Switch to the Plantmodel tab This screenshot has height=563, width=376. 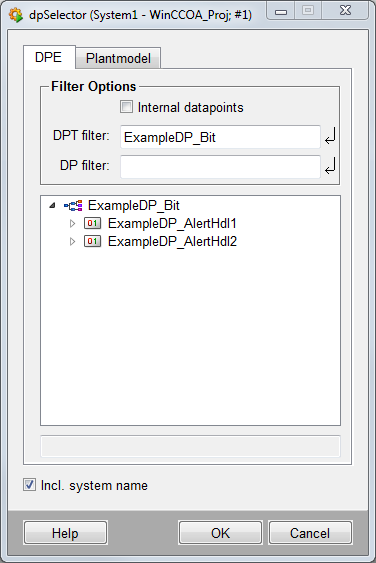point(118,58)
